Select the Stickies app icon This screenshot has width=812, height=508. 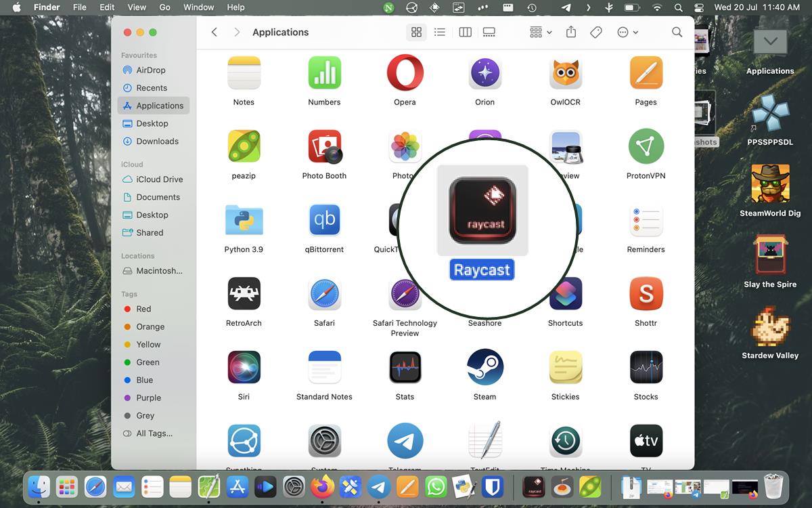565,368
